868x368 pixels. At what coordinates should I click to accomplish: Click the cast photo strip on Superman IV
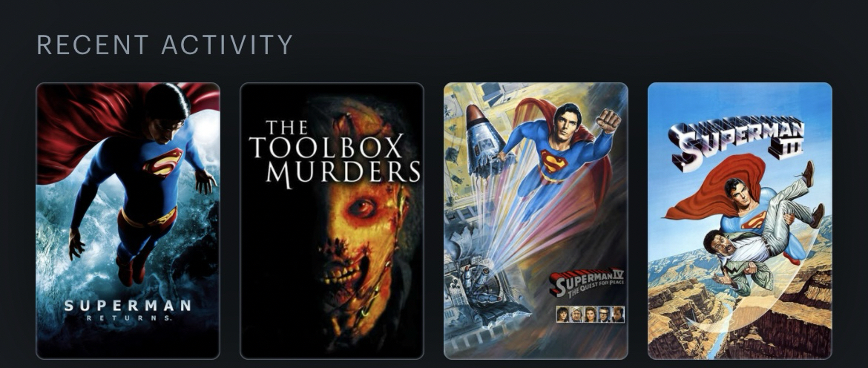point(590,315)
